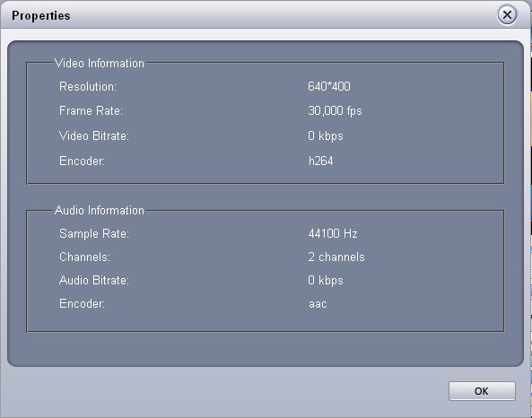
Task: Click the Audio Information group heading
Action: 100,211
